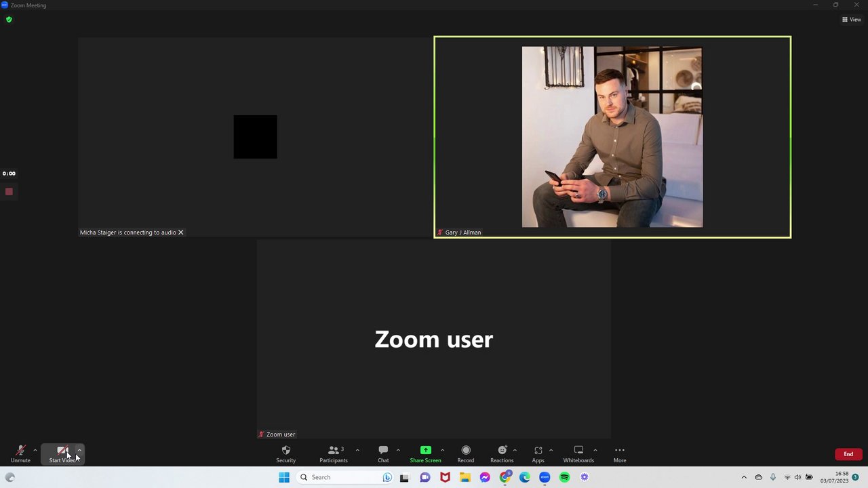Open Wi-Fi network tray icon

click(787, 477)
